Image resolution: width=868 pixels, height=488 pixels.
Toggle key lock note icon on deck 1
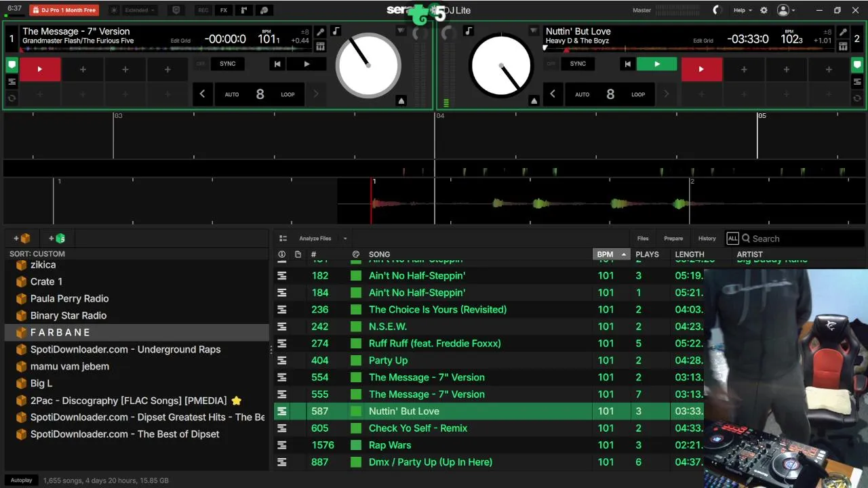(336, 31)
